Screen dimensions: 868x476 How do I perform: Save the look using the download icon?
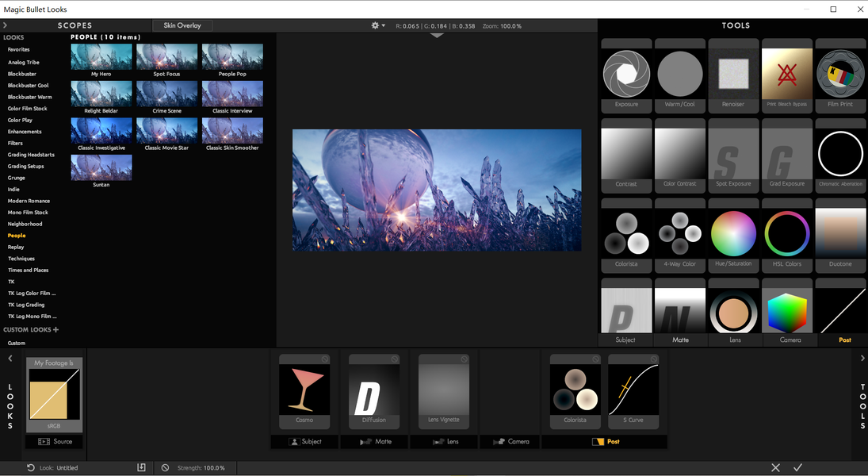[141, 468]
